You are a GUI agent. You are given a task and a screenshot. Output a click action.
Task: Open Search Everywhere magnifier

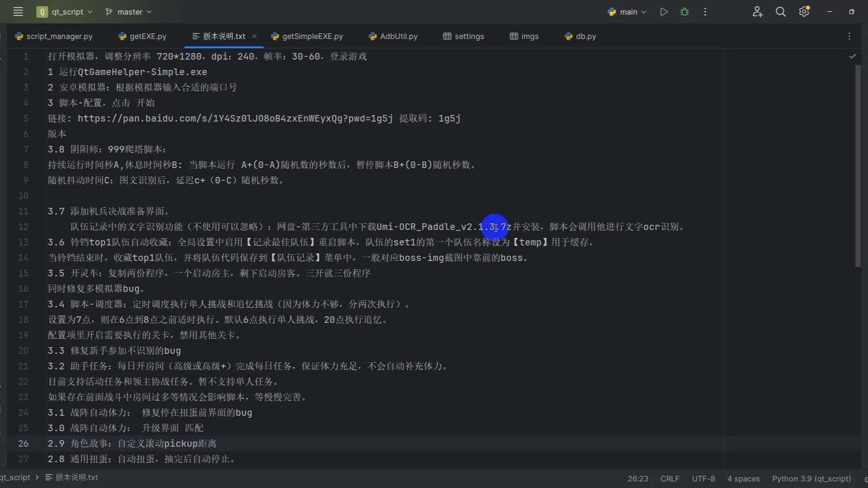[x=781, y=12]
